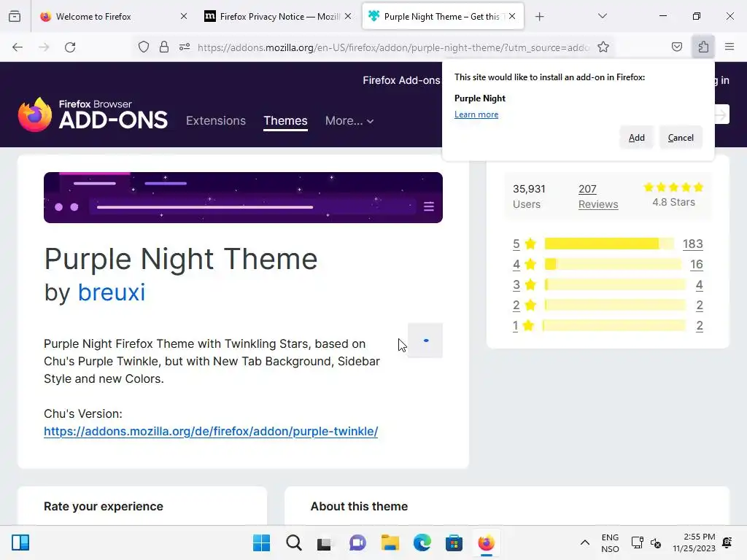List all tabs dropdown arrow
747x560 pixels.
[x=602, y=16]
